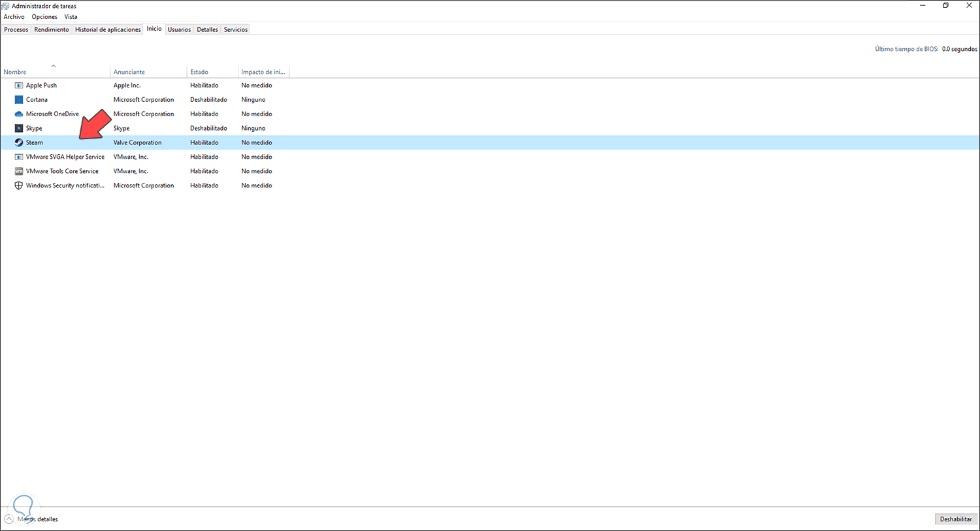Select the Skype name in Nombre column
Screen dimensions: 980x531
pos(34,129)
